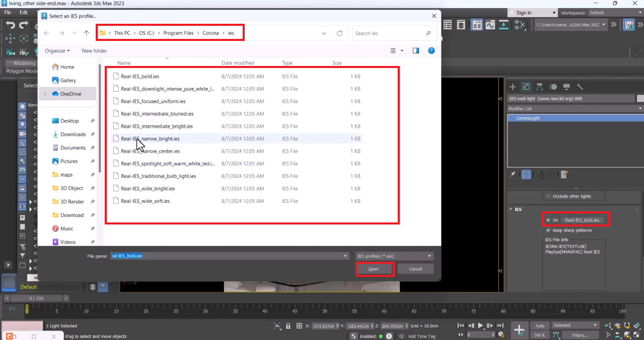Open the address bar previous locations dropdown
The image size is (644, 340).
click(324, 33)
